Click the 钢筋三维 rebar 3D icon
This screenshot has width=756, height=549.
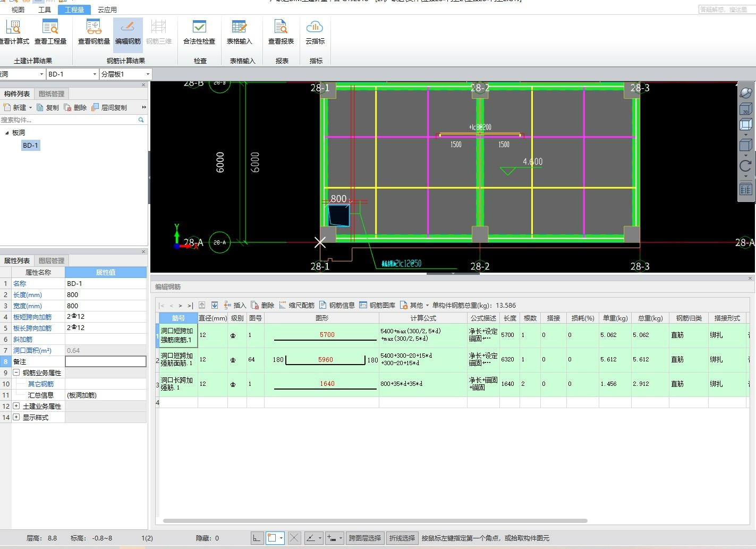point(159,32)
